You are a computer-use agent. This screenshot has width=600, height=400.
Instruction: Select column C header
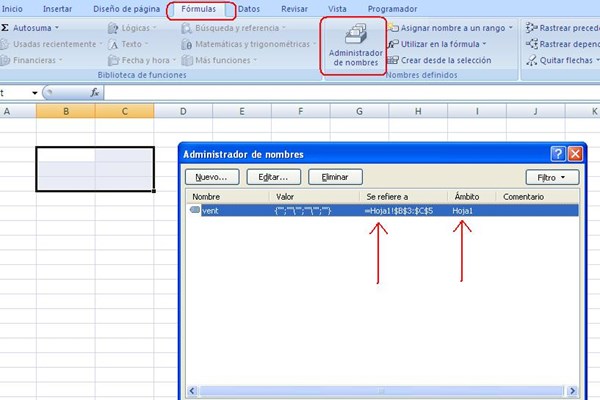(125, 111)
